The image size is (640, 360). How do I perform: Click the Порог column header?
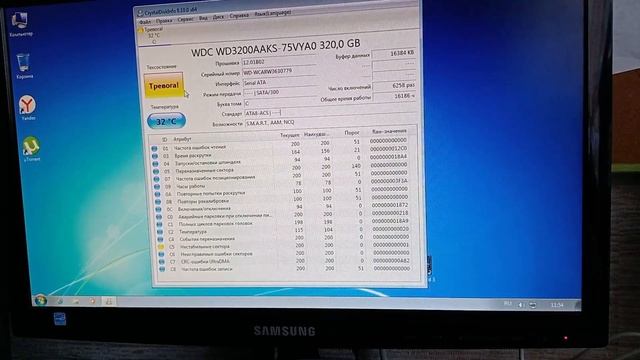tap(351, 133)
